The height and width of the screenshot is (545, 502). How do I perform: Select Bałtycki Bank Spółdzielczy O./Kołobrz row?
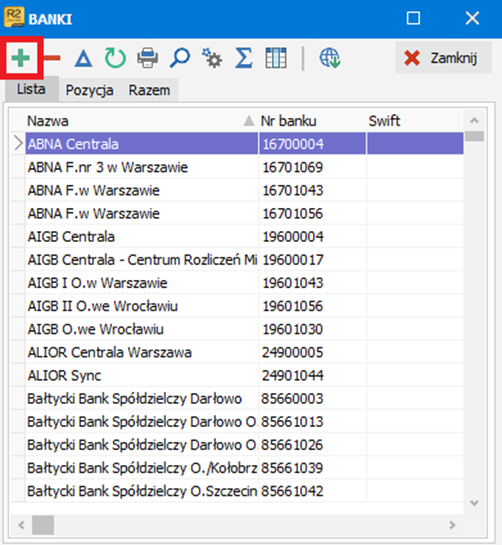[244, 468]
